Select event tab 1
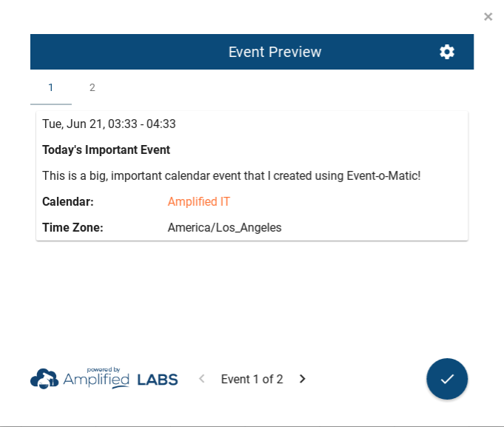Image resolution: width=504 pixels, height=427 pixels. 50,87
